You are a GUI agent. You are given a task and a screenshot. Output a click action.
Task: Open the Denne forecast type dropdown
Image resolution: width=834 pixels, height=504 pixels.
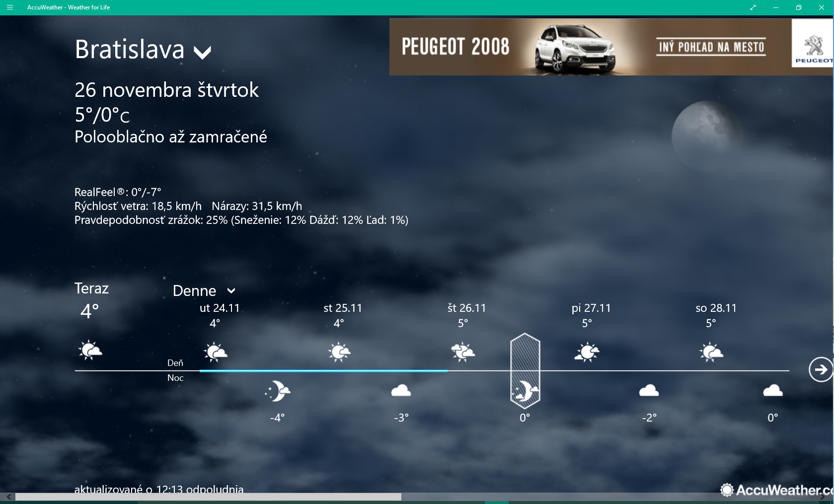[204, 291]
